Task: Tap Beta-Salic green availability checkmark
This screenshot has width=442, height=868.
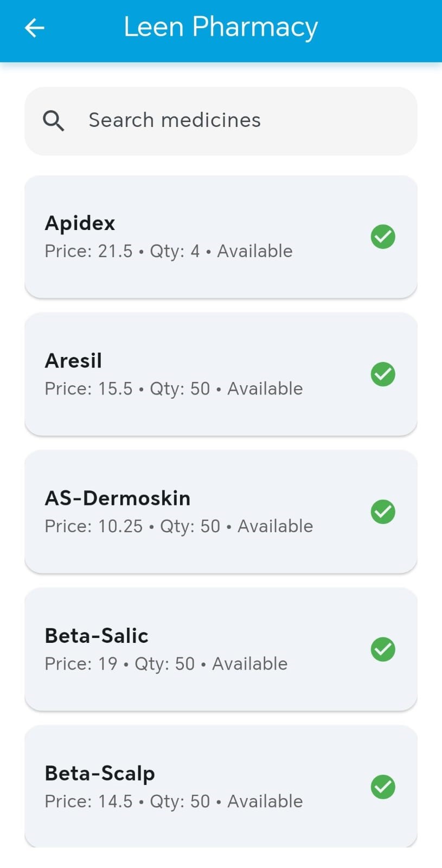Action: pyautogui.click(x=383, y=649)
